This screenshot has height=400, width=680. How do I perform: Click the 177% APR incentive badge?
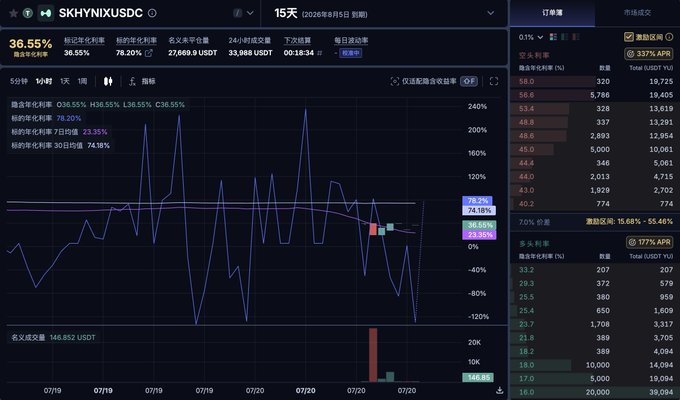pyautogui.click(x=649, y=242)
